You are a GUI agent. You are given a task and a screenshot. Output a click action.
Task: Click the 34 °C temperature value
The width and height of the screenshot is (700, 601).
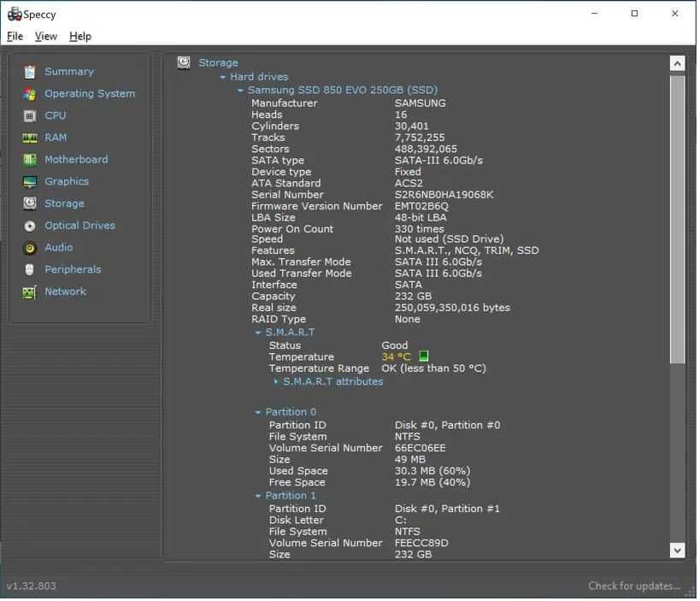[396, 356]
